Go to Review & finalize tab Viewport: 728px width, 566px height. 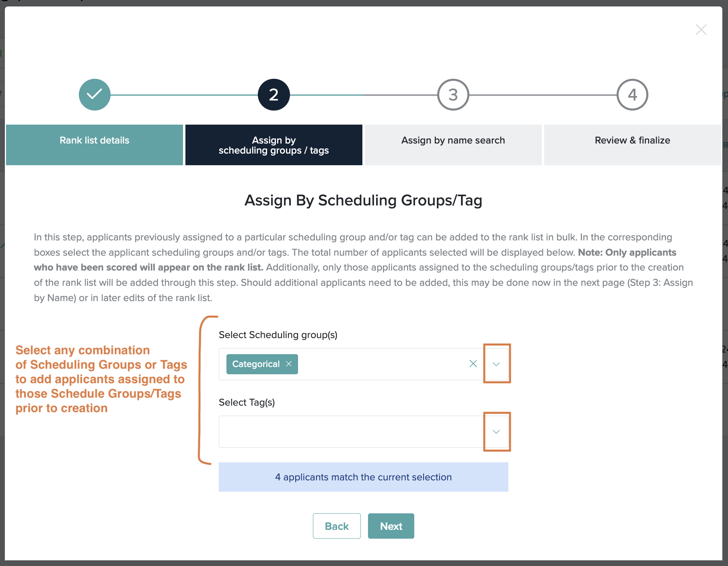633,145
